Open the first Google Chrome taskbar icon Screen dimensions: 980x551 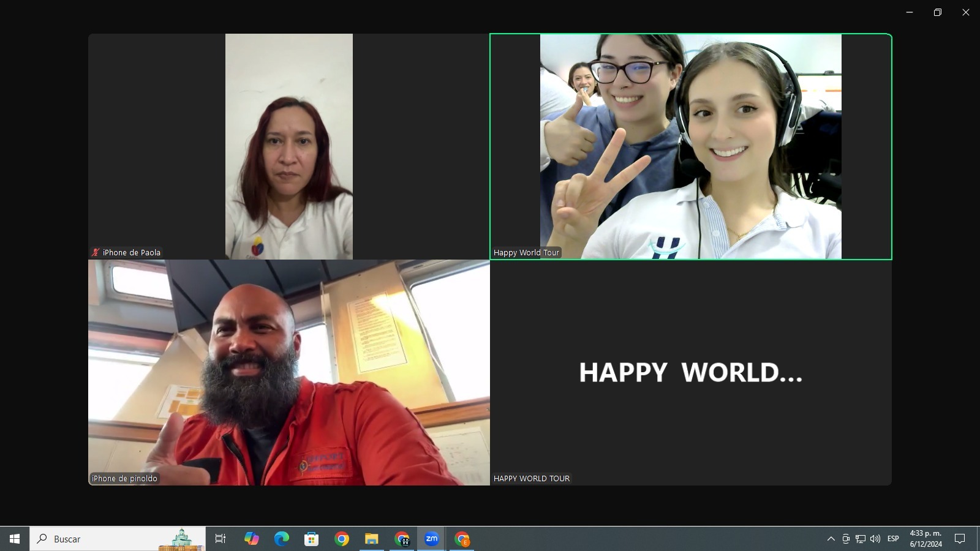coord(341,539)
